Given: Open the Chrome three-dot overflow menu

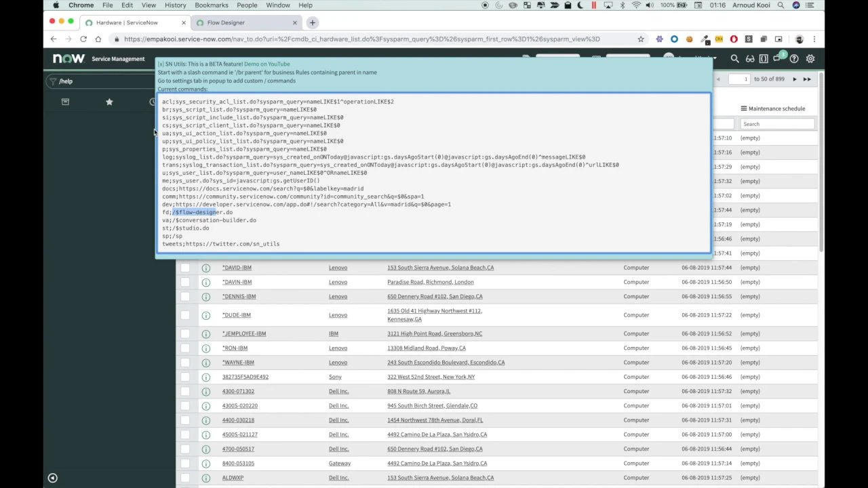Looking at the screenshot, I should [814, 39].
